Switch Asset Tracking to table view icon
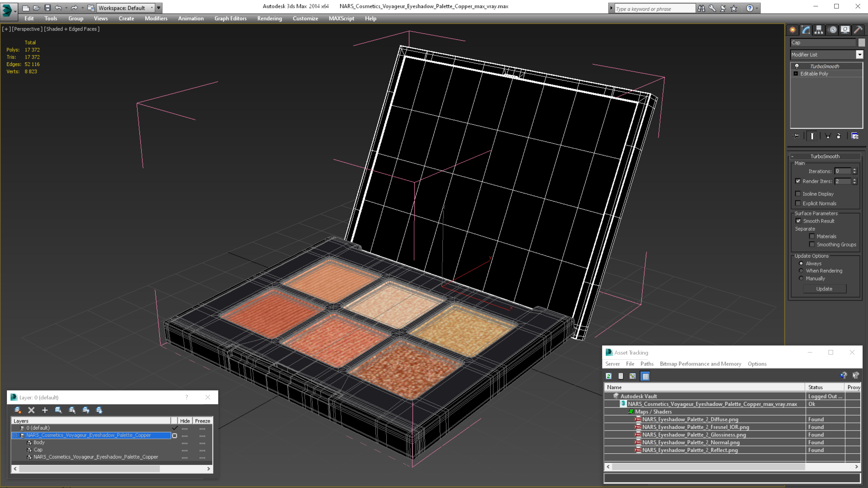The height and width of the screenshot is (488, 868). click(645, 376)
